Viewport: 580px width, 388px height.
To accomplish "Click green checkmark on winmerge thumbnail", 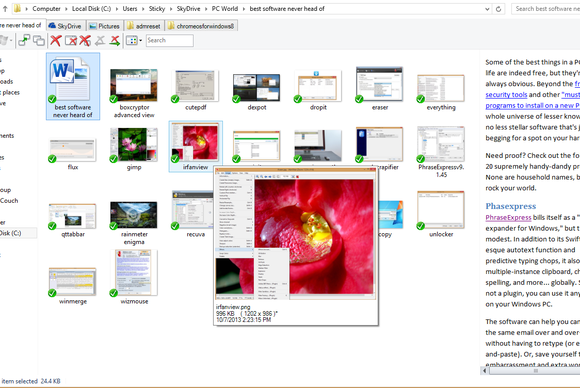I will click(x=52, y=293).
